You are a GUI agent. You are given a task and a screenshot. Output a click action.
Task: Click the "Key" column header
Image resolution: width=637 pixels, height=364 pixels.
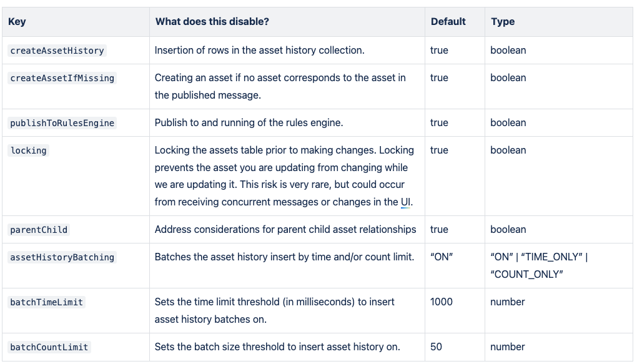pos(17,22)
